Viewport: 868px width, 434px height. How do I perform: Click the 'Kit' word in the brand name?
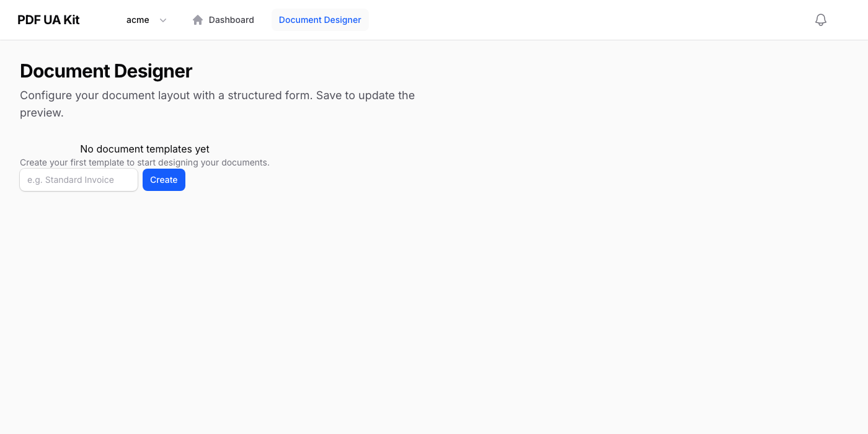pyautogui.click(x=71, y=20)
